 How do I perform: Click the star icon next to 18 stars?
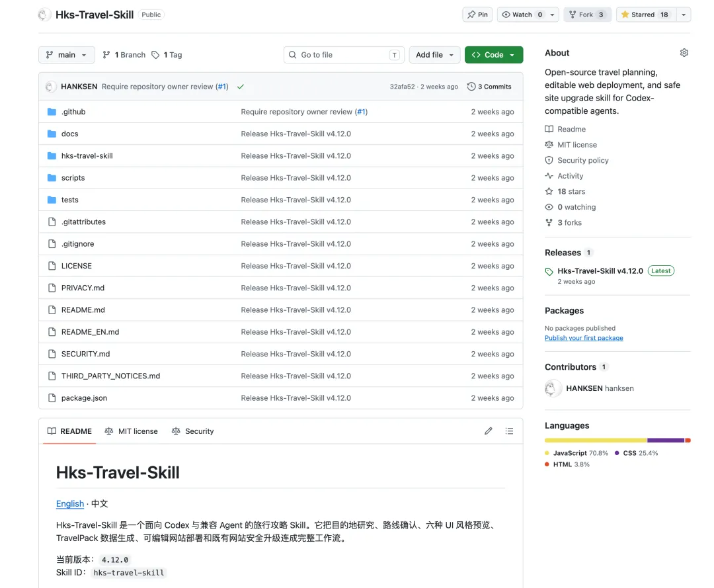[x=549, y=191]
